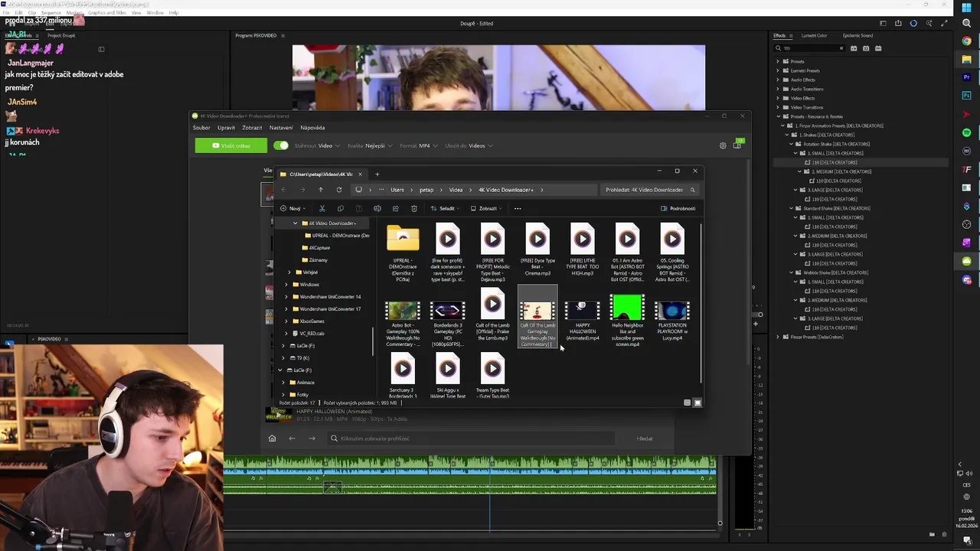Expand Video Transitions folder in Effects panel

pyautogui.click(x=778, y=107)
